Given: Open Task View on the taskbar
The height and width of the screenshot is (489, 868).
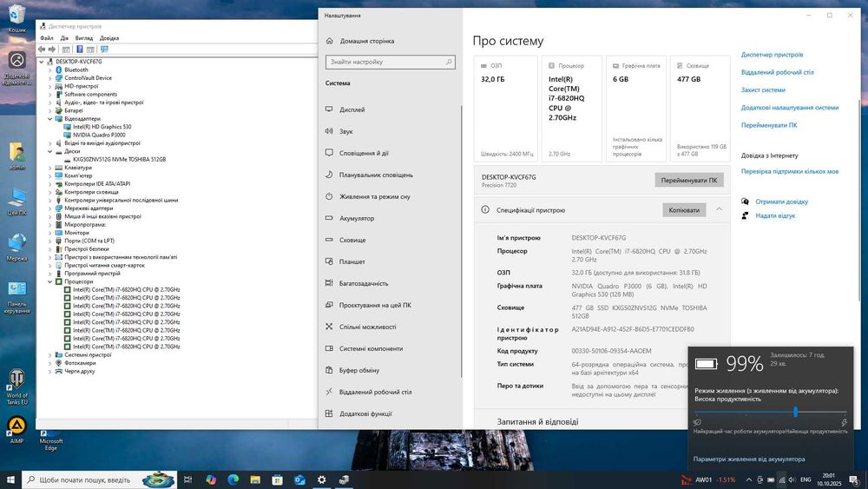Looking at the screenshot, I should [x=187, y=479].
